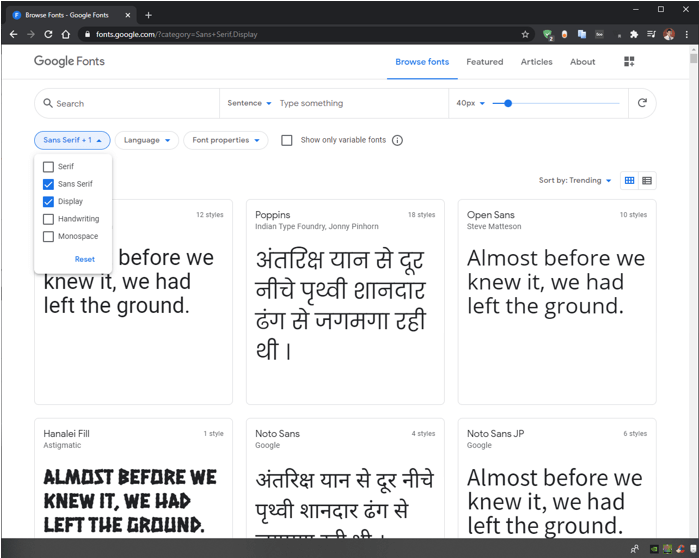
Task: Adjust the font size slider handle
Action: (x=508, y=103)
